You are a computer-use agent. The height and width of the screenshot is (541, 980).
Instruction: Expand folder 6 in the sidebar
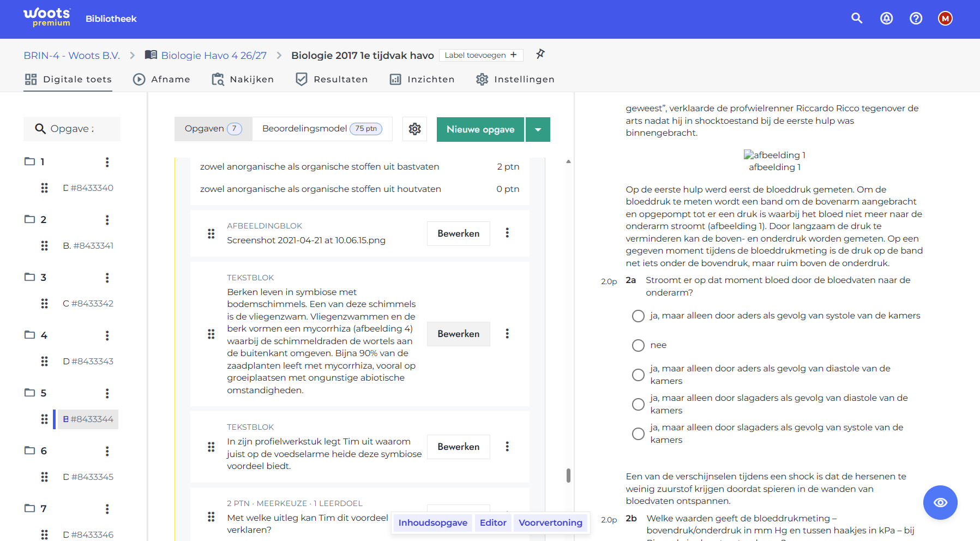point(29,450)
